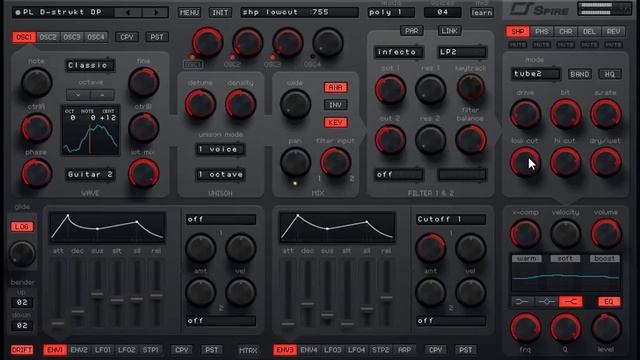Toggle the filter LINK button
640x360 pixels.
(449, 31)
